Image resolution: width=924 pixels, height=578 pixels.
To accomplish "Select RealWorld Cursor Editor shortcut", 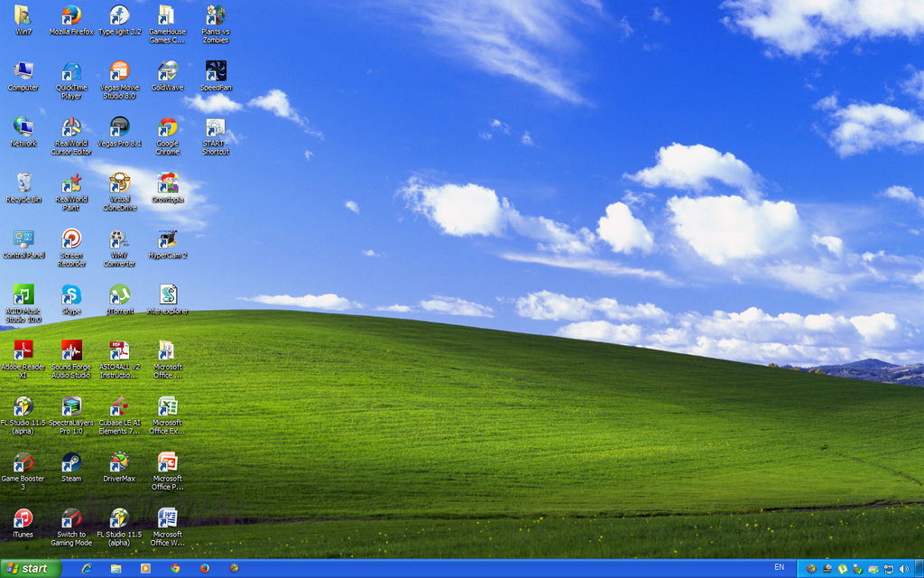I will [x=71, y=136].
